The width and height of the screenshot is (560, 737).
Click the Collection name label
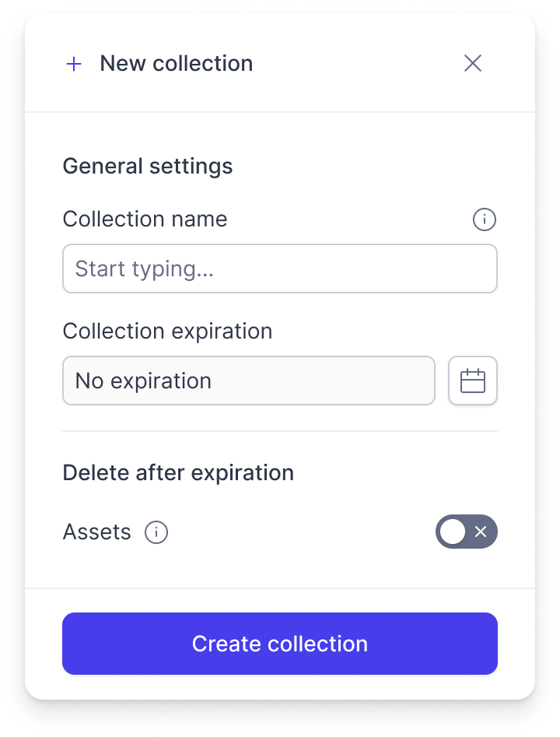(145, 219)
